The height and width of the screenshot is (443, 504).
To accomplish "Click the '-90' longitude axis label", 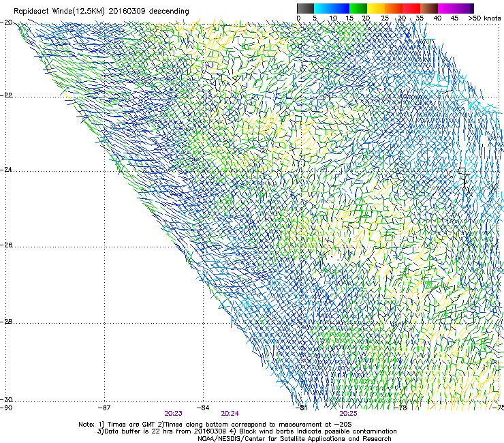I will (6, 408).
